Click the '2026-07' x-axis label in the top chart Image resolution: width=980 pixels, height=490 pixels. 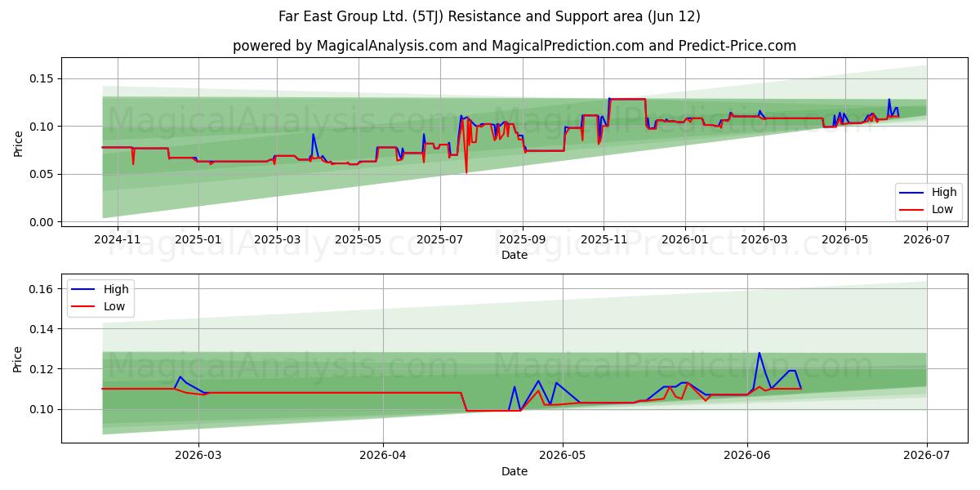click(927, 239)
